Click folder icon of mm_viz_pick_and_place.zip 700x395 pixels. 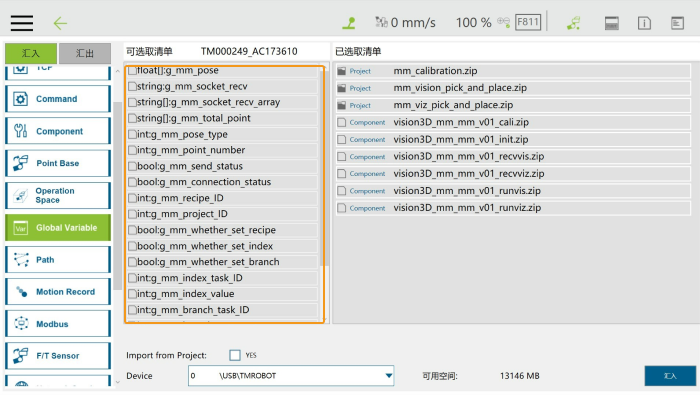pos(342,105)
